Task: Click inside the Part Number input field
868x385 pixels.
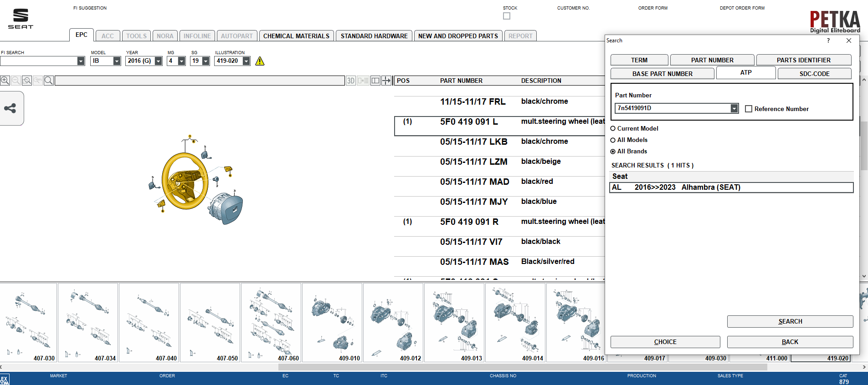Action: coord(673,108)
